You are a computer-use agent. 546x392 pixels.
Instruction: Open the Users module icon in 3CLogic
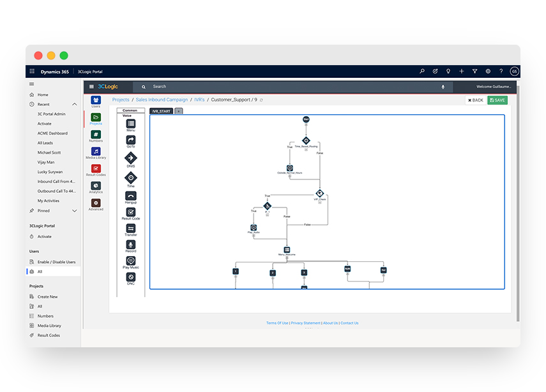point(96,100)
